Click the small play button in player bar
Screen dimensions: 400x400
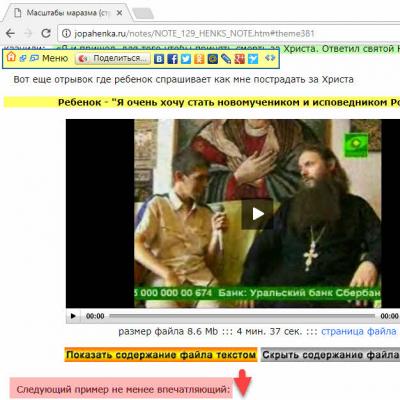(x=73, y=316)
